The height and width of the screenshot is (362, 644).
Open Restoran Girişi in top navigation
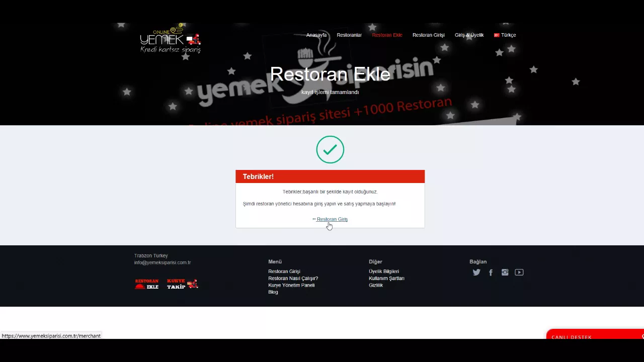click(x=429, y=35)
